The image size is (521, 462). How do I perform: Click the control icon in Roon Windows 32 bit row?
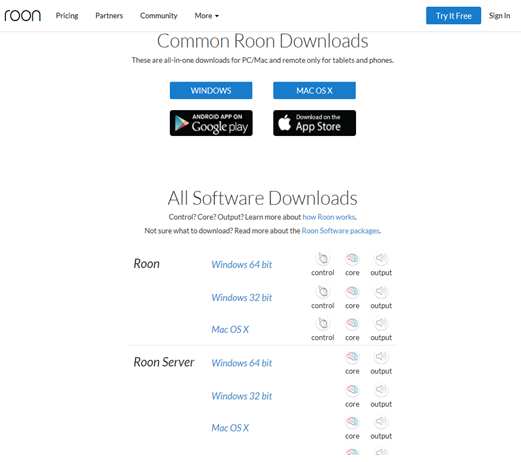pyautogui.click(x=323, y=291)
